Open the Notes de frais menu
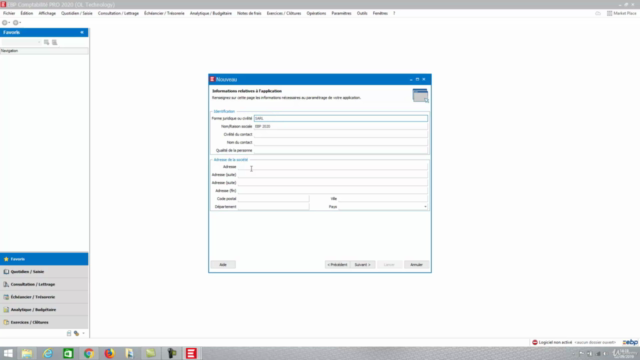640x360 pixels. (x=249, y=13)
